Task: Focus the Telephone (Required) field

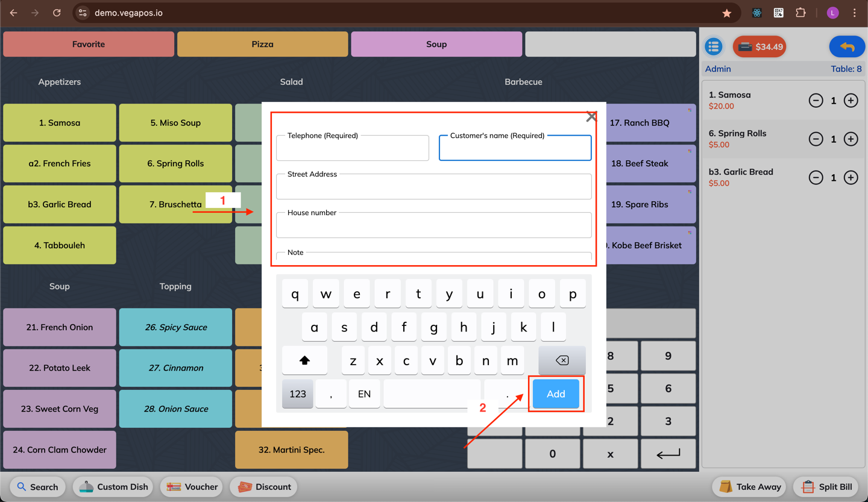Action: (353, 148)
